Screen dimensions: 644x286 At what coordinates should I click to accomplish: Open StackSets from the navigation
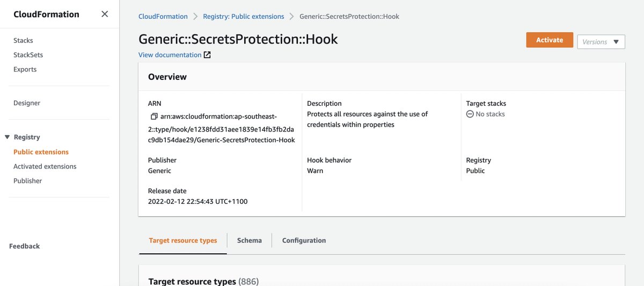(28, 55)
